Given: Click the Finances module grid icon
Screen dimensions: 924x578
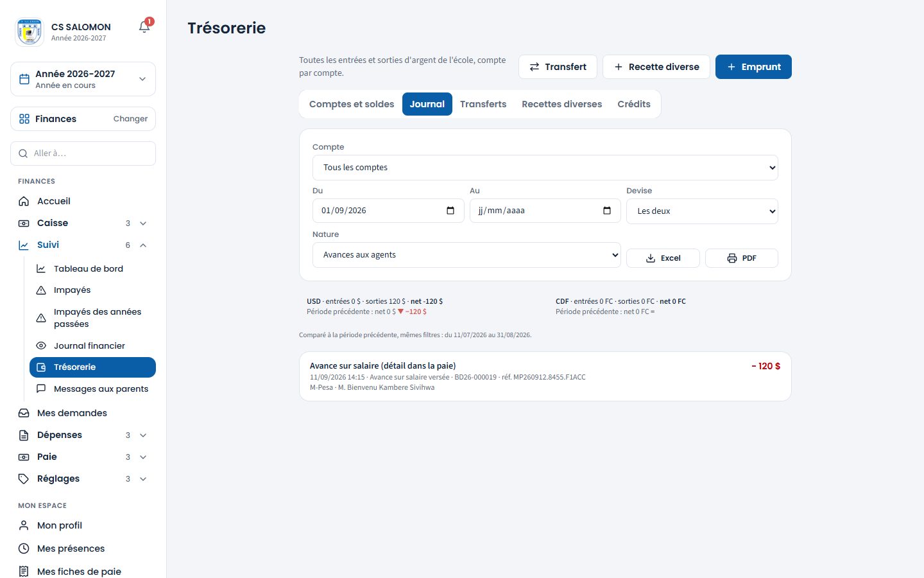Looking at the screenshot, I should [24, 119].
